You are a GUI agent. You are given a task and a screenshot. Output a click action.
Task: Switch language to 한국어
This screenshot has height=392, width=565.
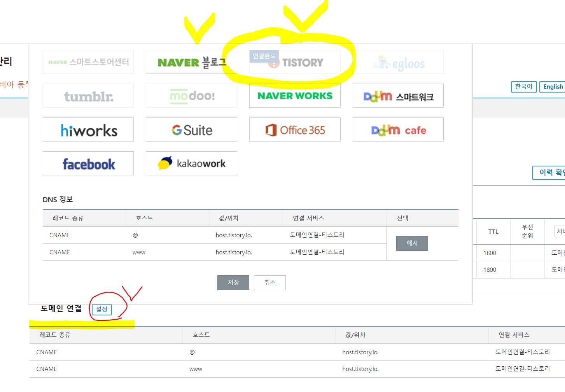(x=524, y=87)
